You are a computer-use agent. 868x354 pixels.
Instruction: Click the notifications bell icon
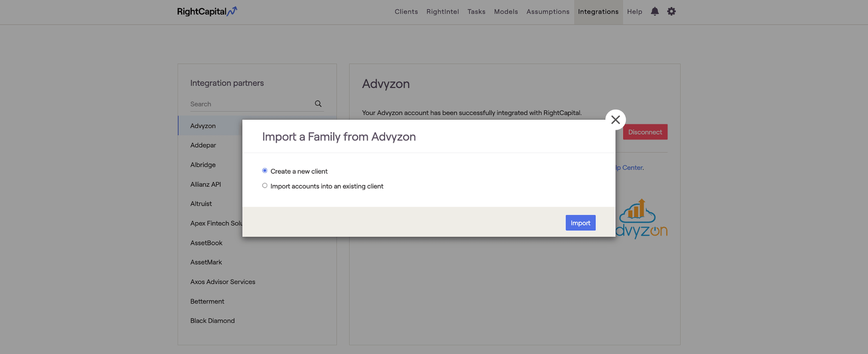[x=655, y=11]
